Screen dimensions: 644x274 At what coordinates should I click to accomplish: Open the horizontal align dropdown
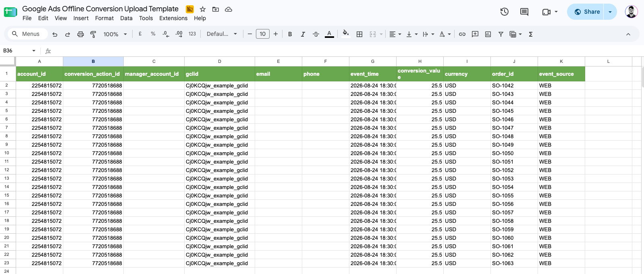pyautogui.click(x=395, y=34)
